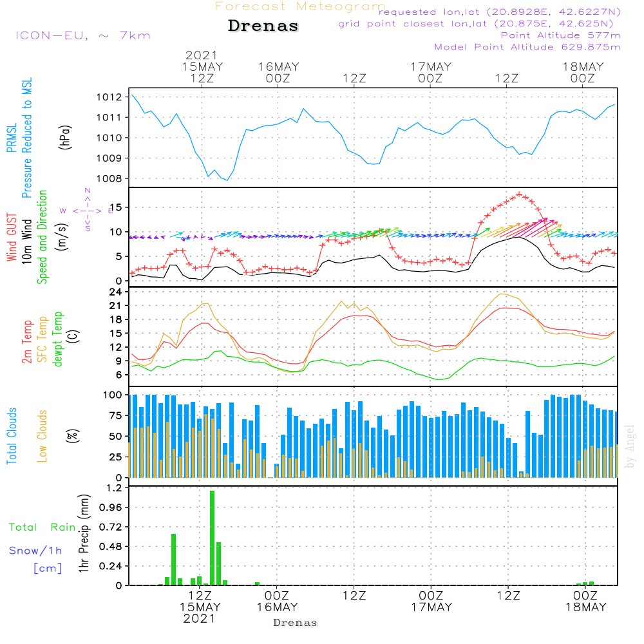This screenshot has height=644, width=644.
Task: Click the grid point closest lon,lat line
Action: tap(476, 23)
